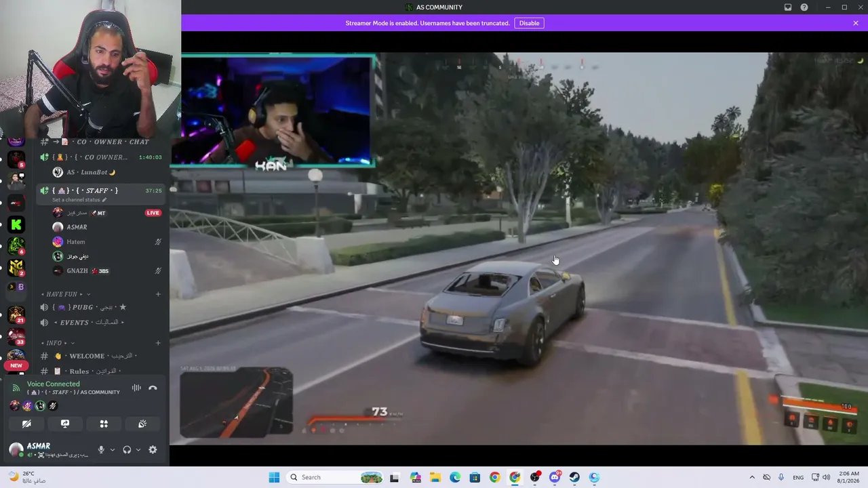868x488 pixels.
Task: Open File Explorer from taskbar
Action: 435,477
